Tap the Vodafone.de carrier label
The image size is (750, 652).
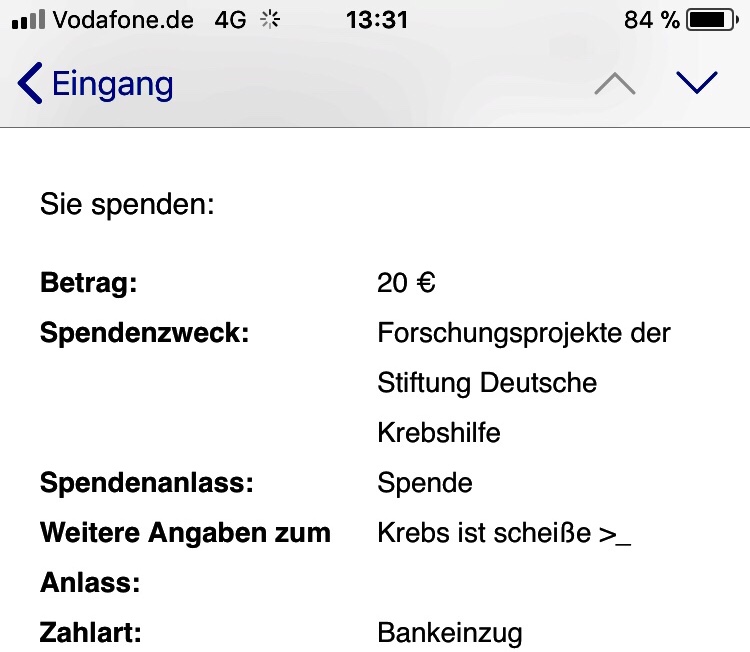coord(123,20)
